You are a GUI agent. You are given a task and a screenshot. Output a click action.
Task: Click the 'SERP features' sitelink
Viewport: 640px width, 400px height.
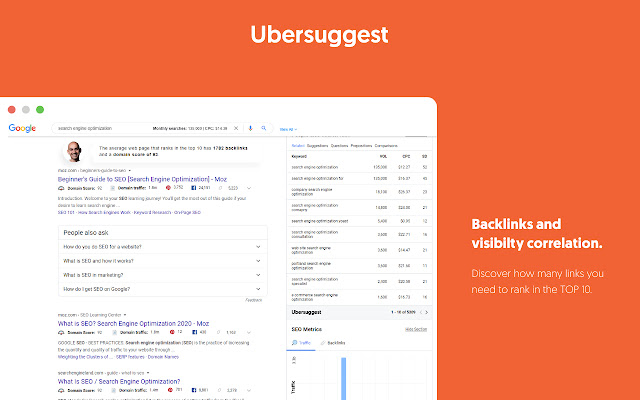click(130, 357)
